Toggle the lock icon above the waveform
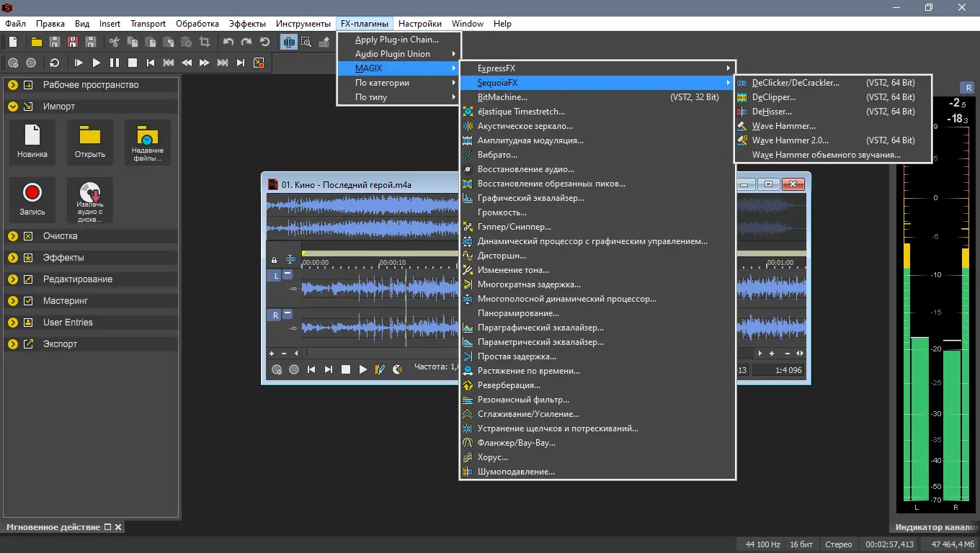The image size is (980, 553). [x=274, y=260]
